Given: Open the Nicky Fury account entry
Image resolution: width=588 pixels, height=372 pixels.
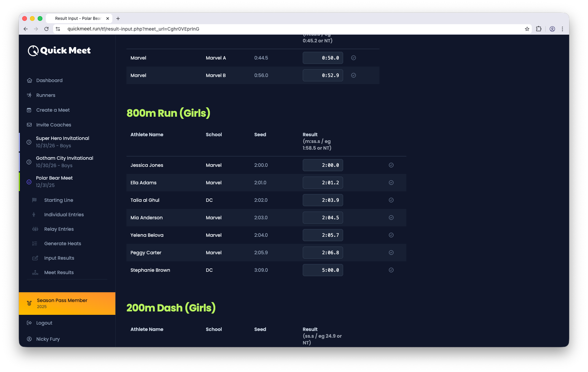Looking at the screenshot, I should pos(47,339).
